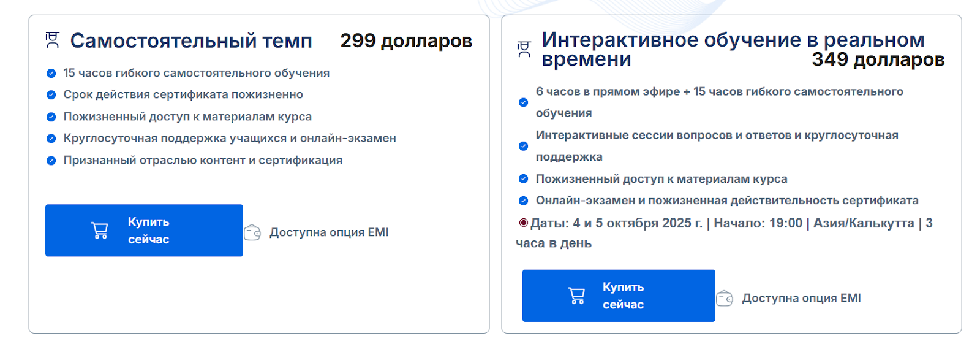Click the self-paced course icon beside Самостоятельный темп
The width and height of the screenshot is (980, 344).
[53, 40]
